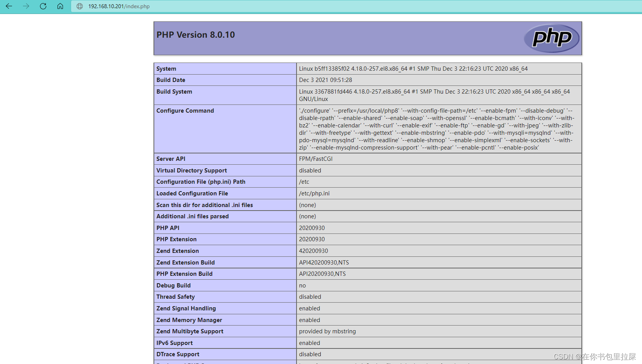
Task: Click the browser Back arrow
Action: 9,6
